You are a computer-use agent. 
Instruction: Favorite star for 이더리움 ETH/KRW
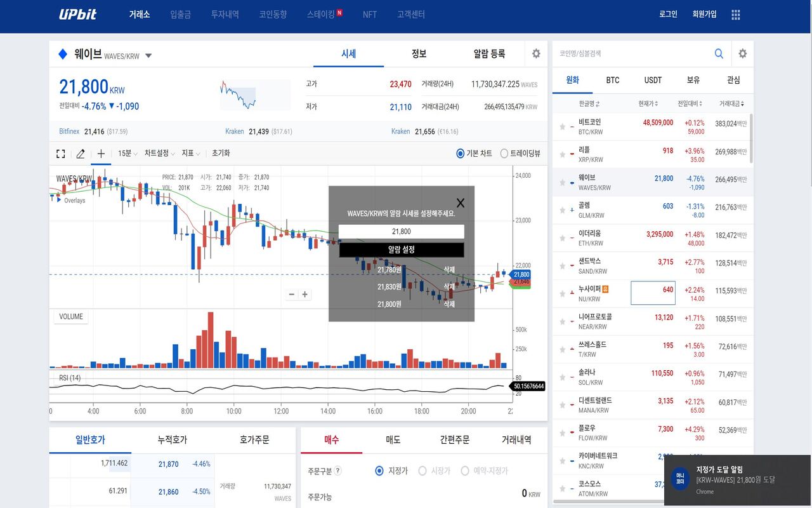tap(562, 238)
